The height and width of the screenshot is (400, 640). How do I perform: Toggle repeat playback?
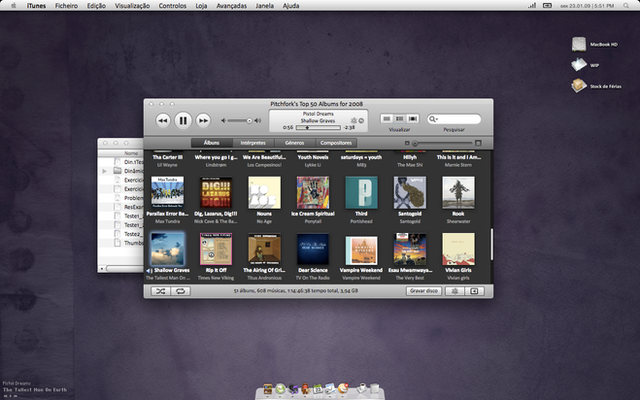[180, 291]
